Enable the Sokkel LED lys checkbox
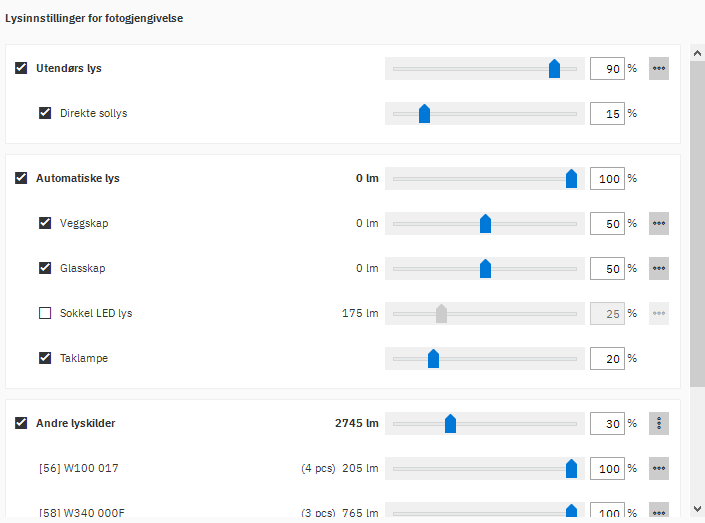The image size is (705, 523). [45, 313]
